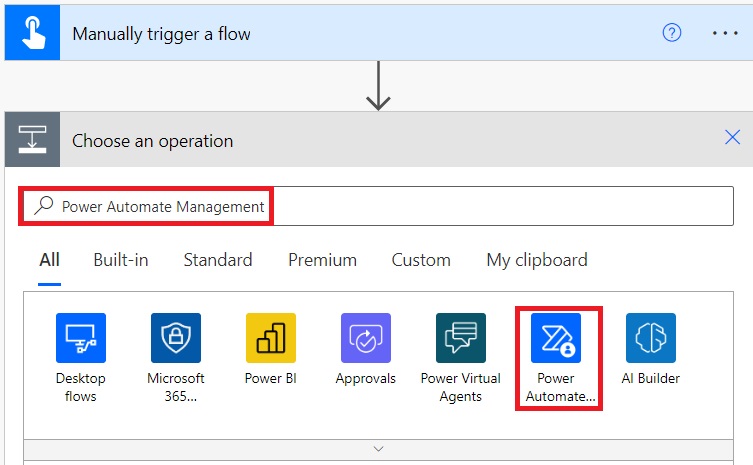Expand the connector list with chevron
The image size is (753, 465).
coord(378,450)
